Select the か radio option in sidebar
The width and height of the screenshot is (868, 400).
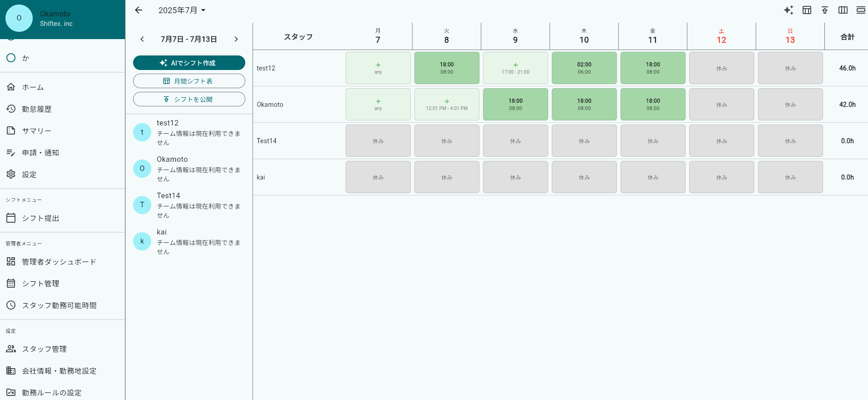click(11, 58)
